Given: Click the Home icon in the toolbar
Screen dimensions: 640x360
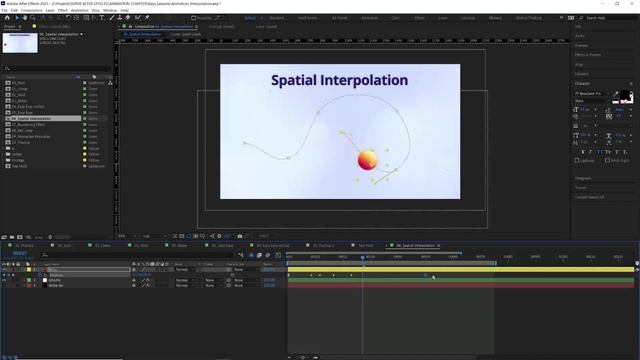Looking at the screenshot, I should pos(7,18).
